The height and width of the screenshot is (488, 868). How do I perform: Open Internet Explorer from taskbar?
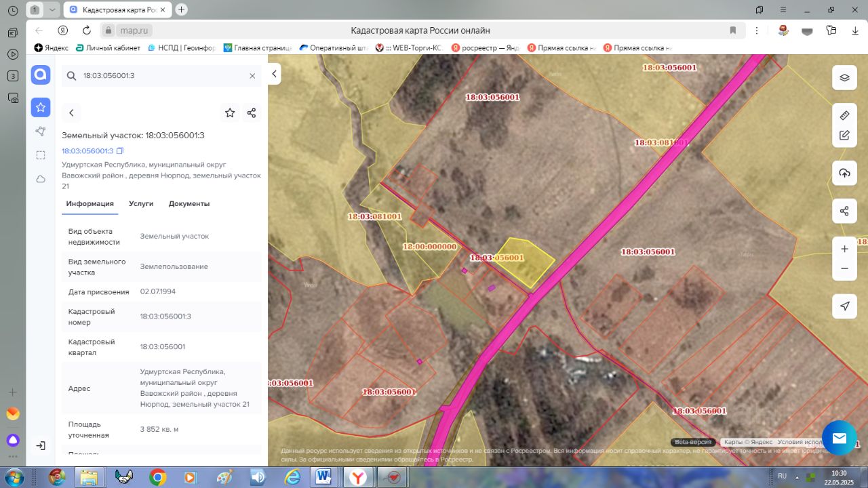click(x=292, y=477)
